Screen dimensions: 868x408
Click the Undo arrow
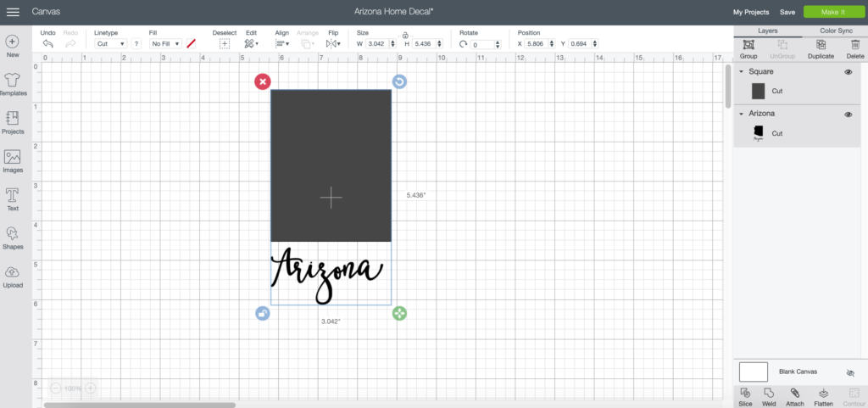(48, 44)
